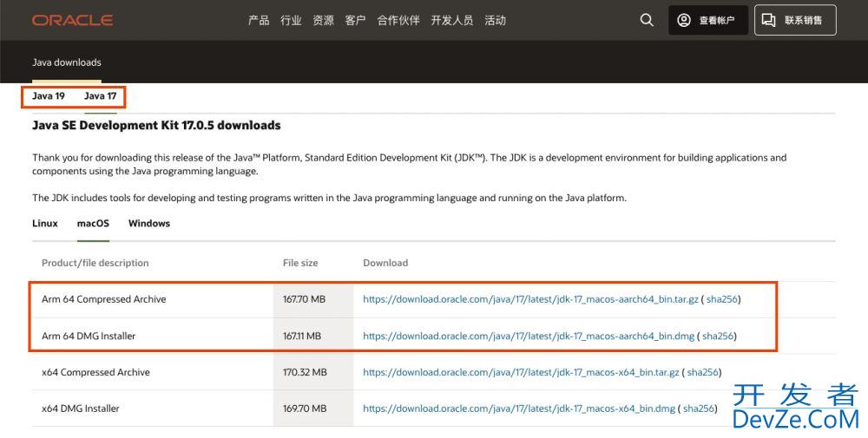Open the 资源 menu
This screenshot has height=438, width=868.
pyautogui.click(x=323, y=21)
